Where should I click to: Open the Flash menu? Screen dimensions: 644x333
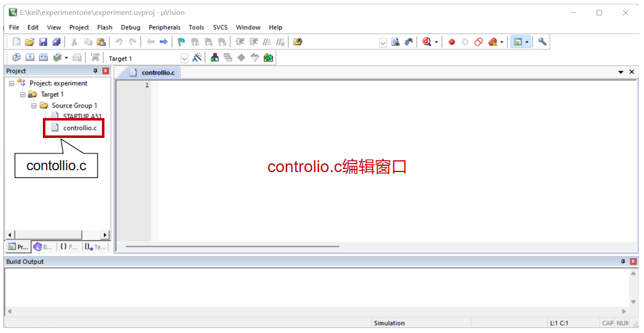pyautogui.click(x=104, y=27)
